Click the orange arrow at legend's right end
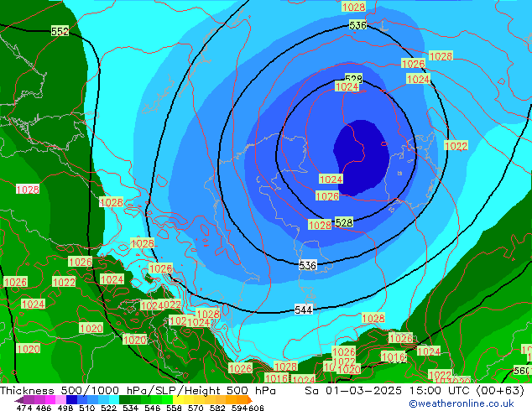This screenshot has width=532, height=411. [x=250, y=400]
